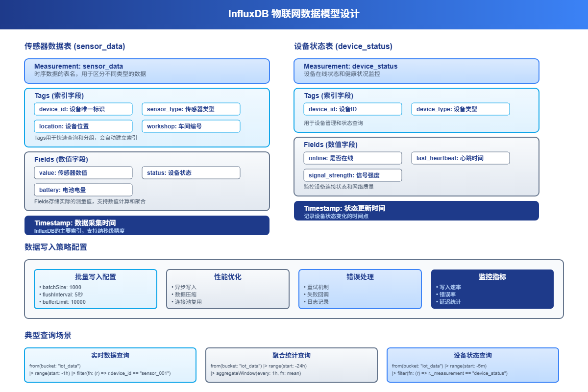Select the 批量写入配置 panel
Image resolution: width=588 pixels, height=392 pixels.
click(95, 289)
